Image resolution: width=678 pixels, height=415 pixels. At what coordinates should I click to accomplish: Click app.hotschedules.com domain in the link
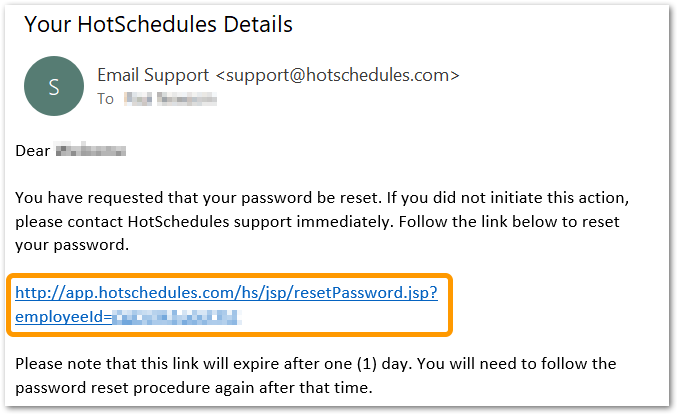pos(150,293)
